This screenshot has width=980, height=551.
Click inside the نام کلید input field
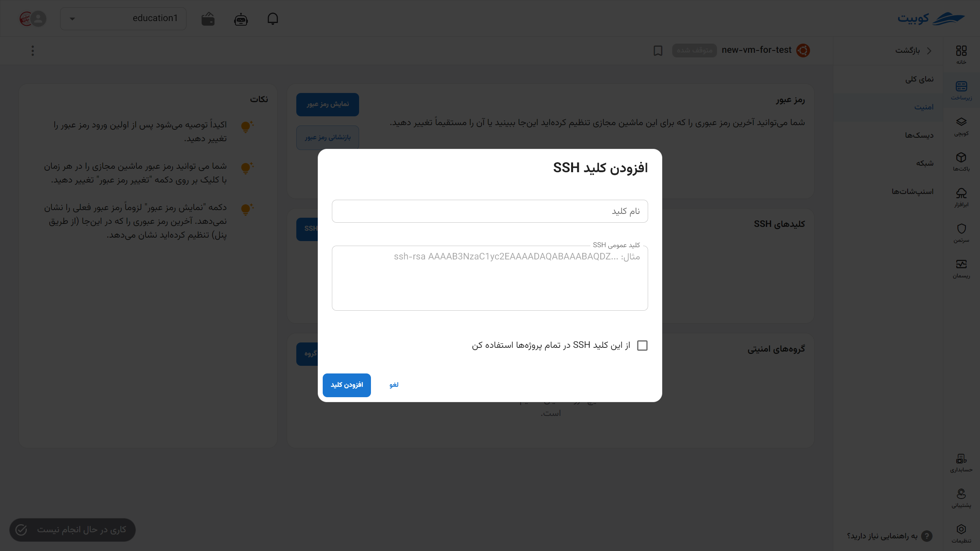click(490, 211)
